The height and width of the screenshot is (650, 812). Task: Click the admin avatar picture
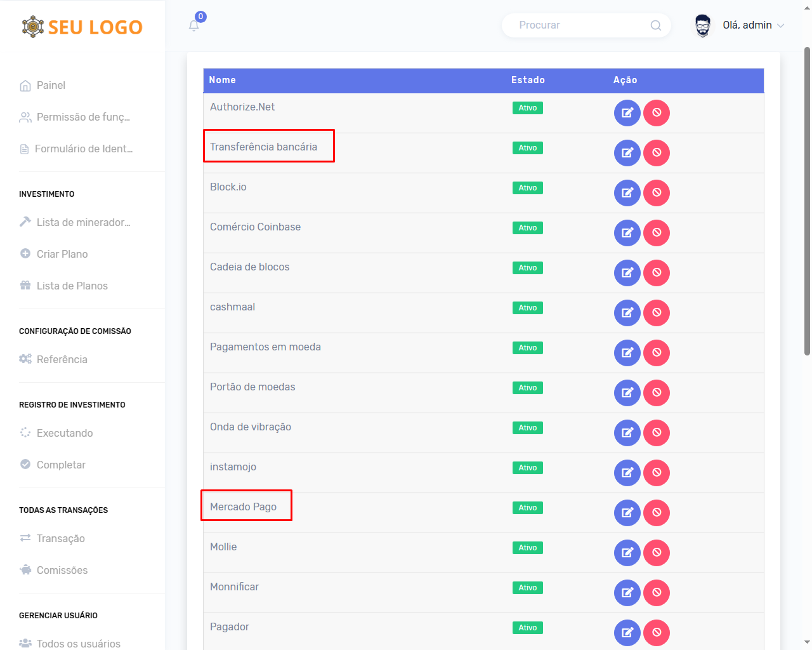(702, 25)
